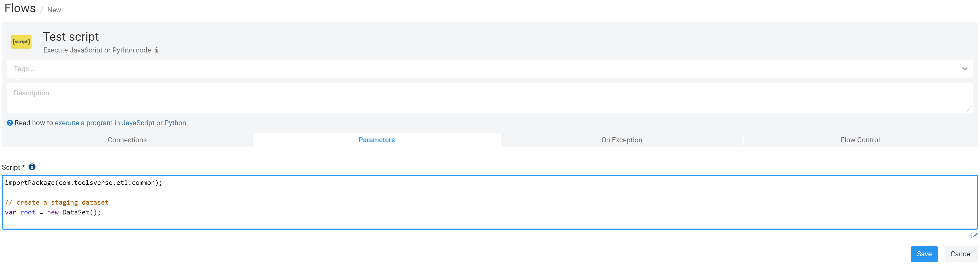Expand the Tags dropdown chevron
The image size is (980, 264).
[x=964, y=69]
